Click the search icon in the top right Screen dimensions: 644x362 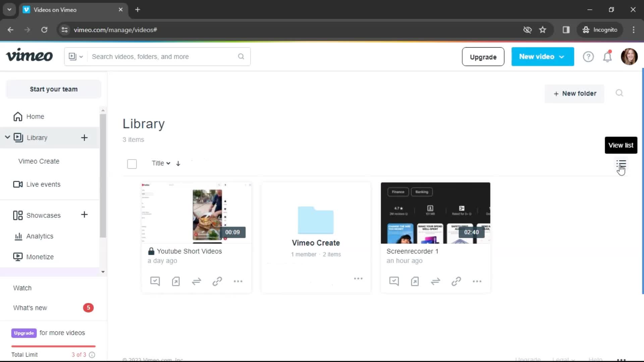click(619, 93)
